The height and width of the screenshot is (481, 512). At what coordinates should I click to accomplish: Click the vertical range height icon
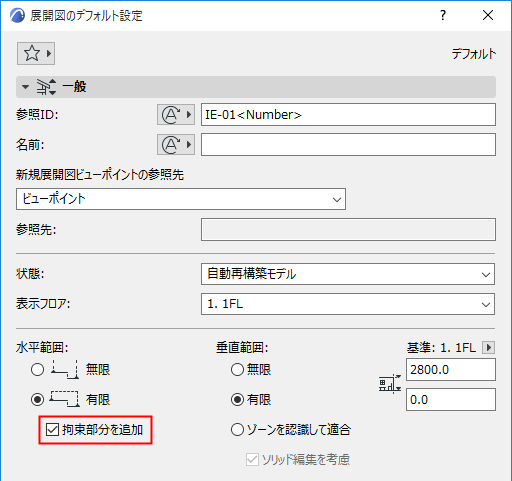[390, 384]
